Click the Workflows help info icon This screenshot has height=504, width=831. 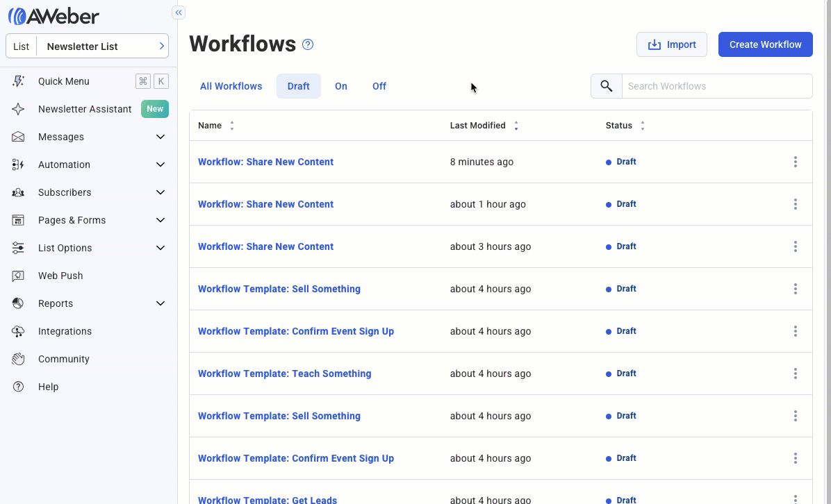click(x=308, y=44)
